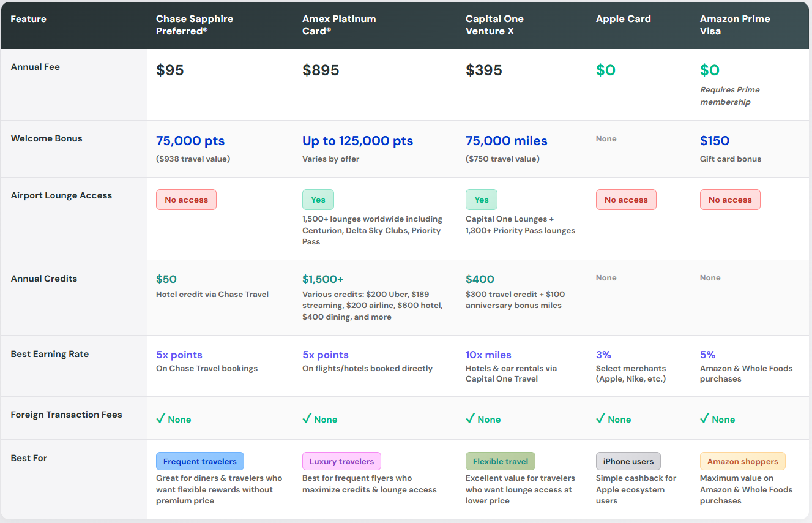Click Amex Platinum's Yes lounge badge
812x523 pixels.
pos(318,200)
